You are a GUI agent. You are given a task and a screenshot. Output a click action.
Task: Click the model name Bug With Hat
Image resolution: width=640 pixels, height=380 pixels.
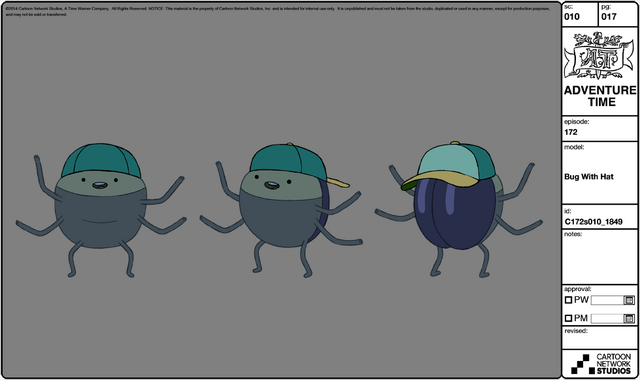[589, 177]
